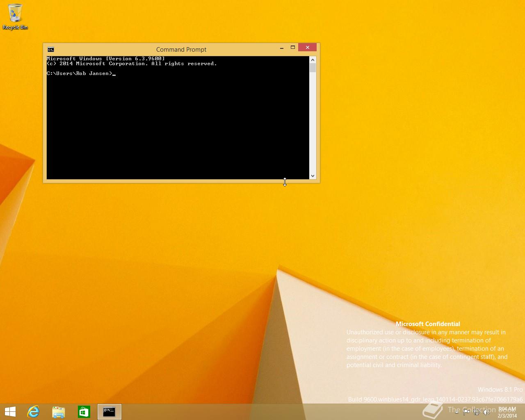Open the taskbar clock and date
The width and height of the screenshot is (525, 420).
click(507, 412)
